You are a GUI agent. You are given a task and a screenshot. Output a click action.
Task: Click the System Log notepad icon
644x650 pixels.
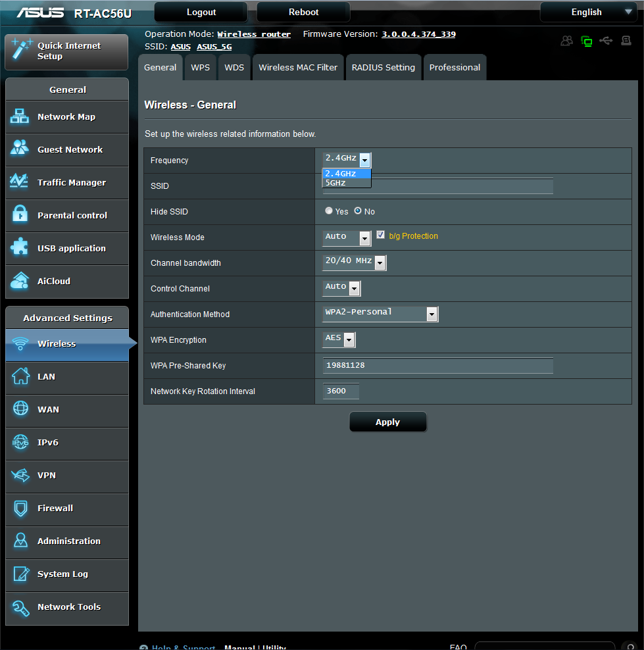click(21, 574)
